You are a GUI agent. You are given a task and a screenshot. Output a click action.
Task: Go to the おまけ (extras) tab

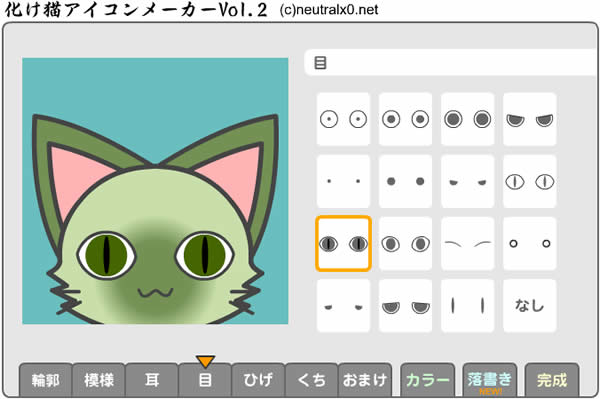(365, 380)
